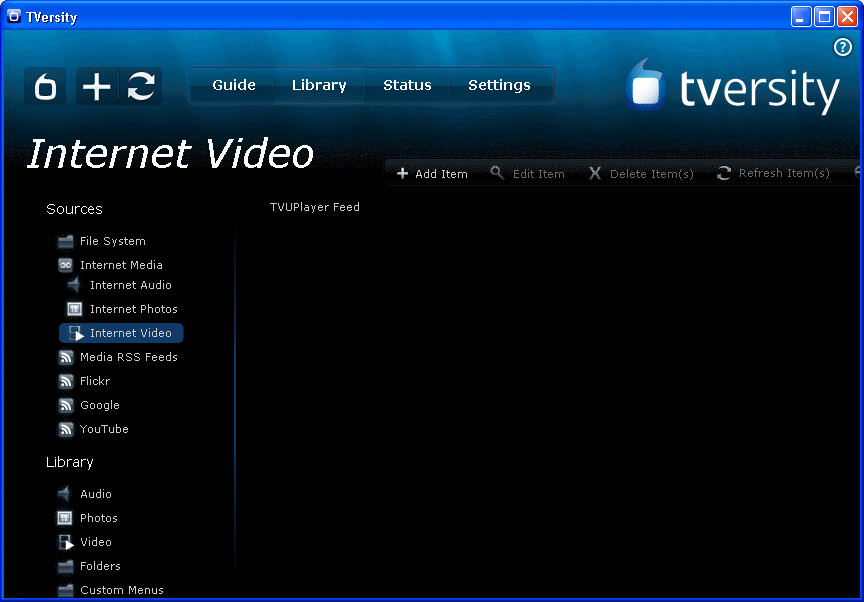Click the magnifier icon beside Edit Item

click(497, 172)
